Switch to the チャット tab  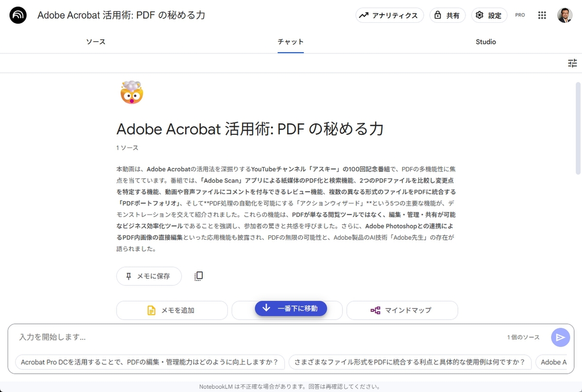coord(291,42)
